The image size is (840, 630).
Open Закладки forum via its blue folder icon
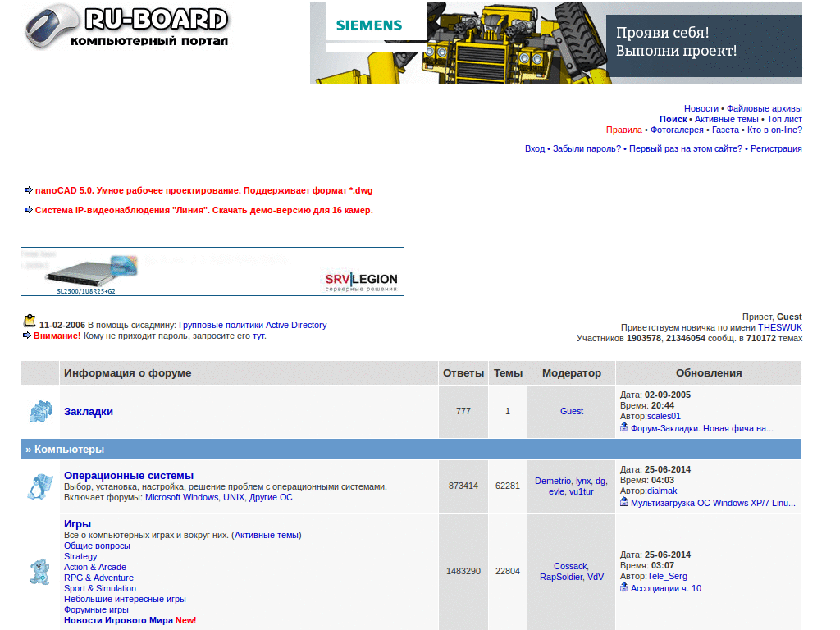point(39,411)
